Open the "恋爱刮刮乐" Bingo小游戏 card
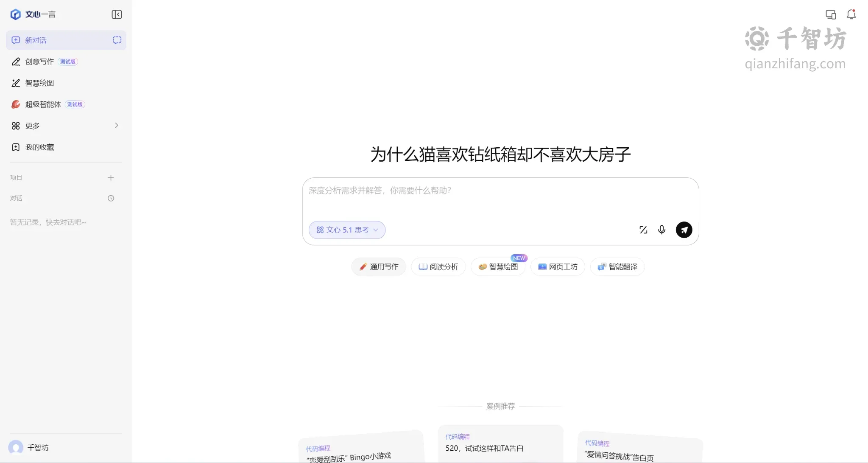This screenshot has height=463, width=868. [x=361, y=447]
